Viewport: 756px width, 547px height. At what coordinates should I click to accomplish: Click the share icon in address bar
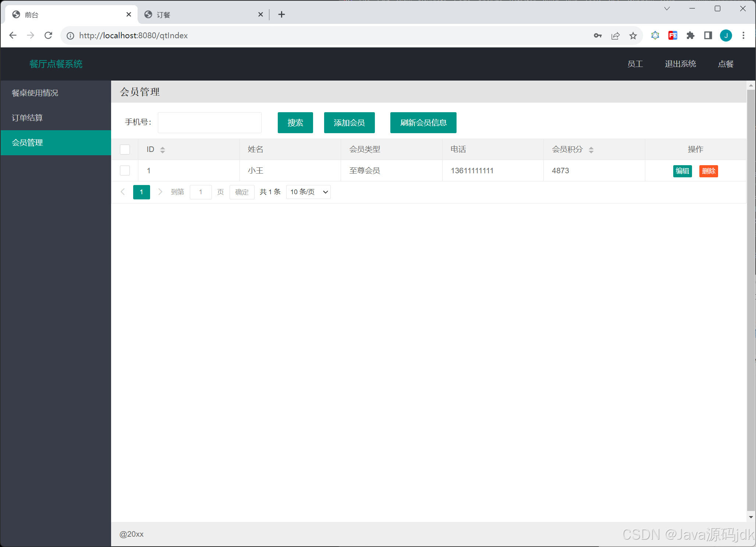coord(615,35)
